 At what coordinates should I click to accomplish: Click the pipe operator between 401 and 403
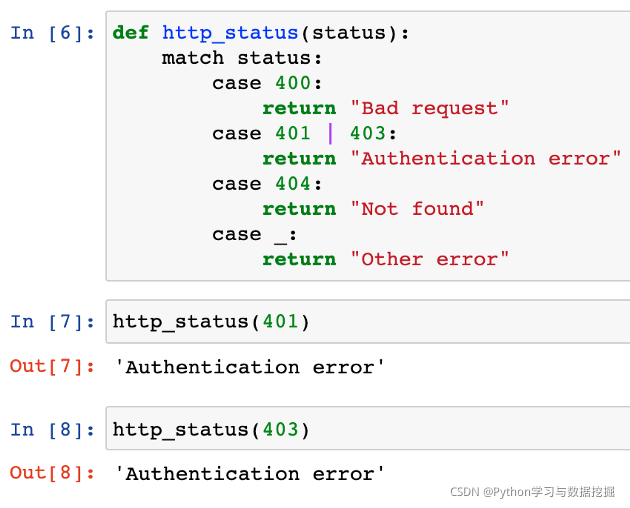330,133
